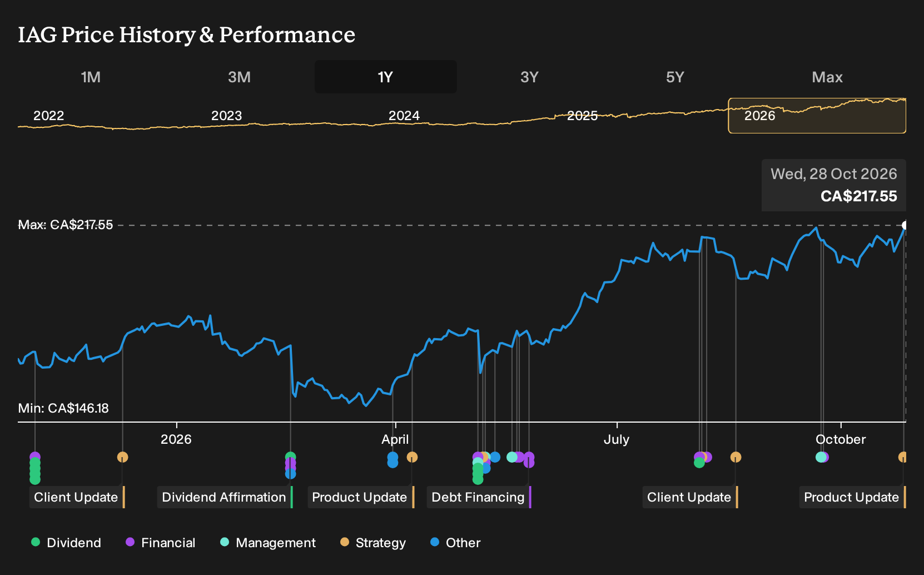Viewport: 924px width, 575px height.
Task: Click the April axis label
Action: (x=395, y=439)
